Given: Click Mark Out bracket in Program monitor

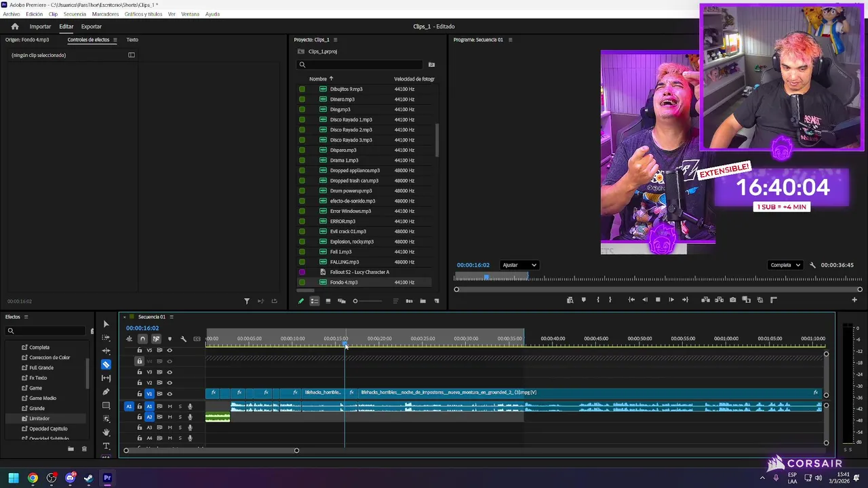Looking at the screenshot, I should (x=610, y=300).
